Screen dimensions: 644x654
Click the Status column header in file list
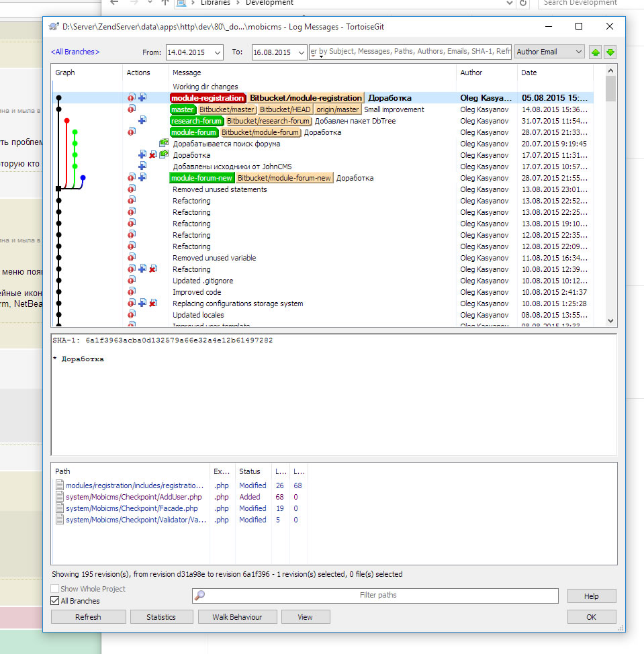252,471
